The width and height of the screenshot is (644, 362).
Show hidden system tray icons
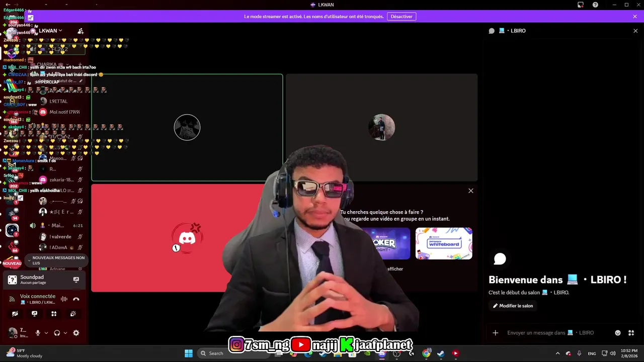tap(557, 353)
